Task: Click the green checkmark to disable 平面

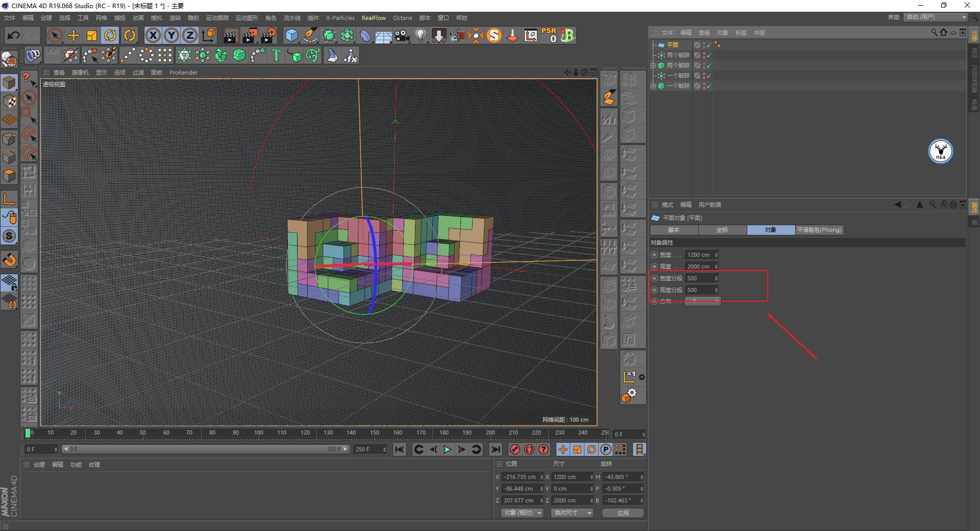Action: coord(708,45)
